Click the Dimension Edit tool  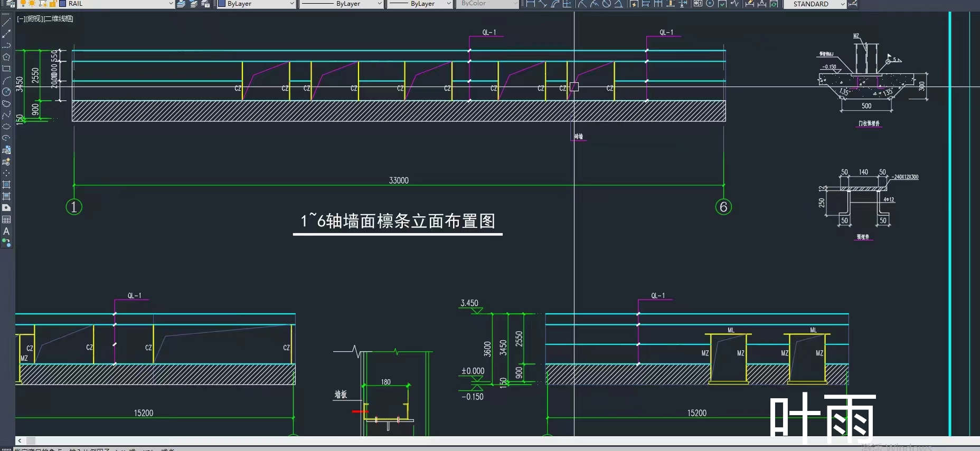click(x=749, y=4)
